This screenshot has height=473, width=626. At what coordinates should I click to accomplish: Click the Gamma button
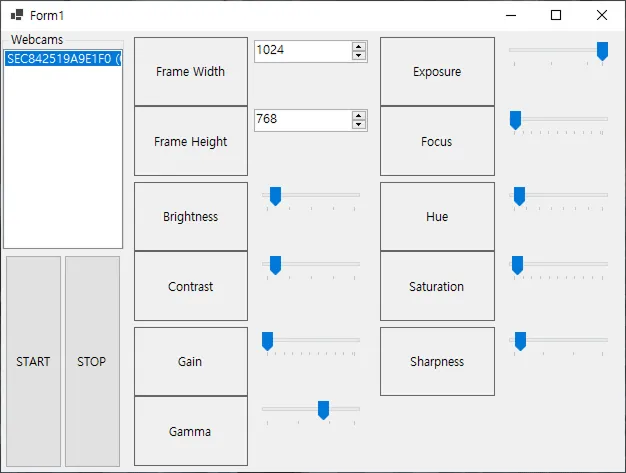pos(190,431)
